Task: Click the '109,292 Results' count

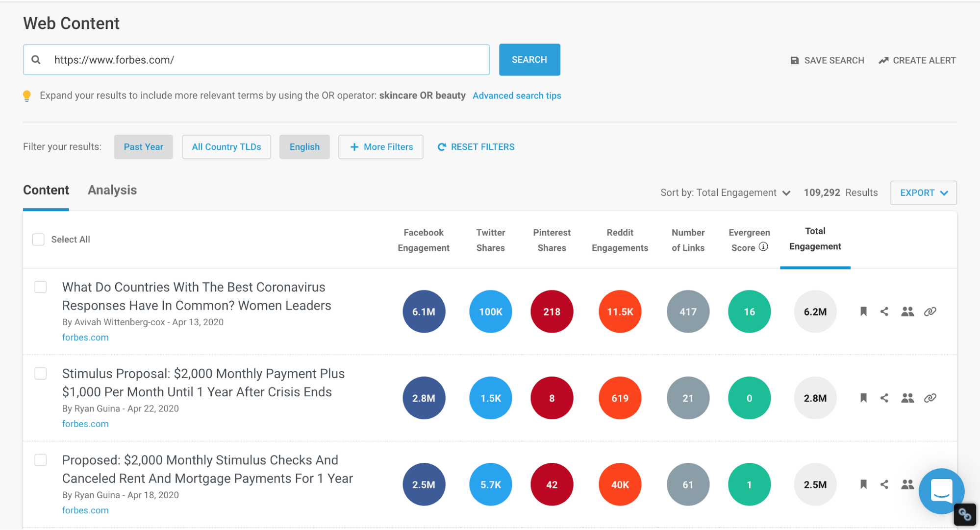Action: pos(841,193)
